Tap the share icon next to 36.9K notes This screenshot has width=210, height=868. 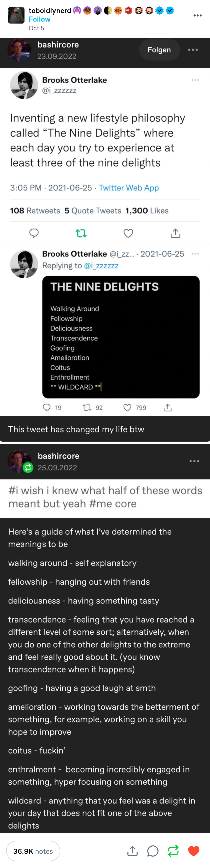click(133, 851)
